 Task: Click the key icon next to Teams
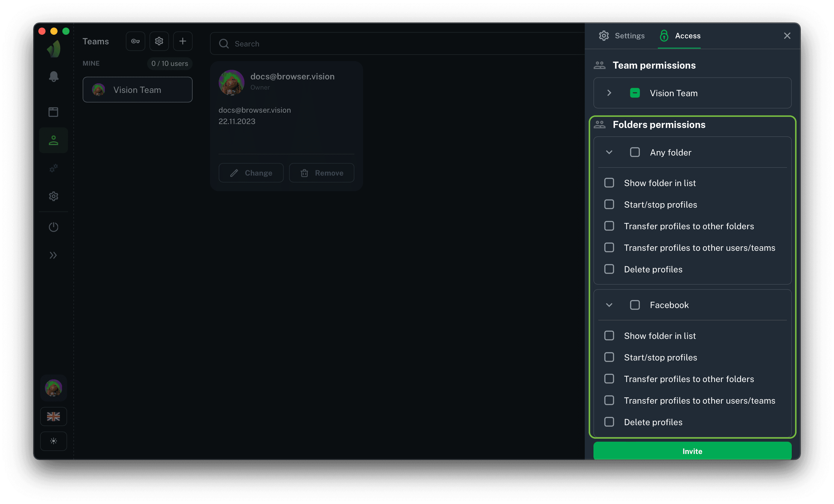pos(135,41)
